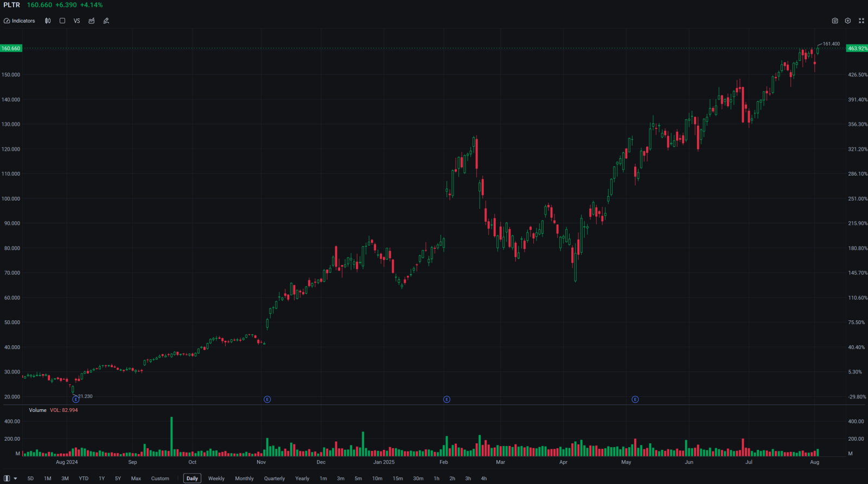Open the Indicators menu
The image size is (868, 484).
point(20,21)
